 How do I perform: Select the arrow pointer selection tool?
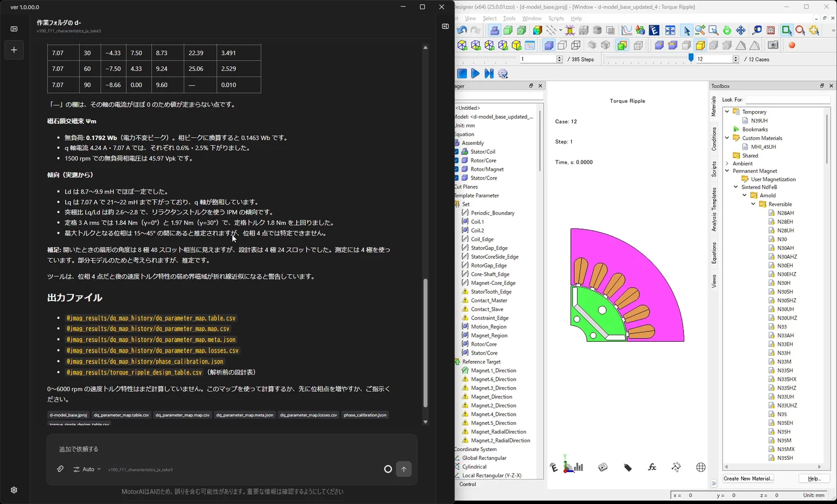(686, 30)
